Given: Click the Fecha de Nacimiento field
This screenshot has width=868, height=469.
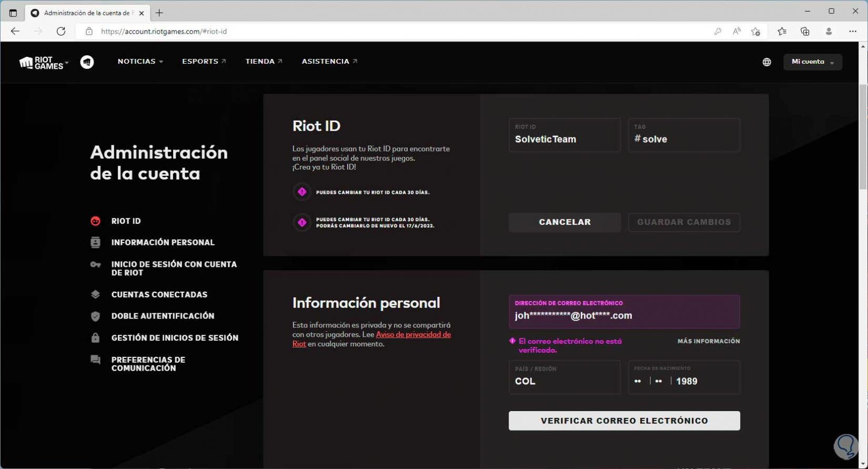Looking at the screenshot, I should coord(684,377).
